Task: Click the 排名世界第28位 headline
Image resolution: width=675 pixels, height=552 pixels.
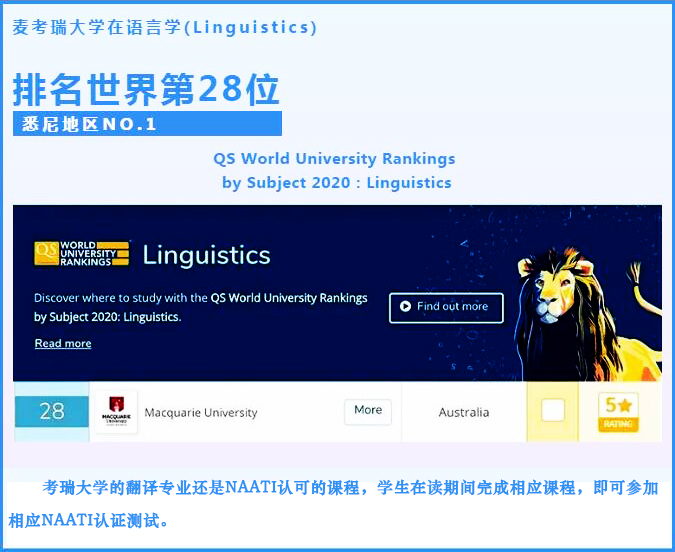Action: (x=146, y=90)
